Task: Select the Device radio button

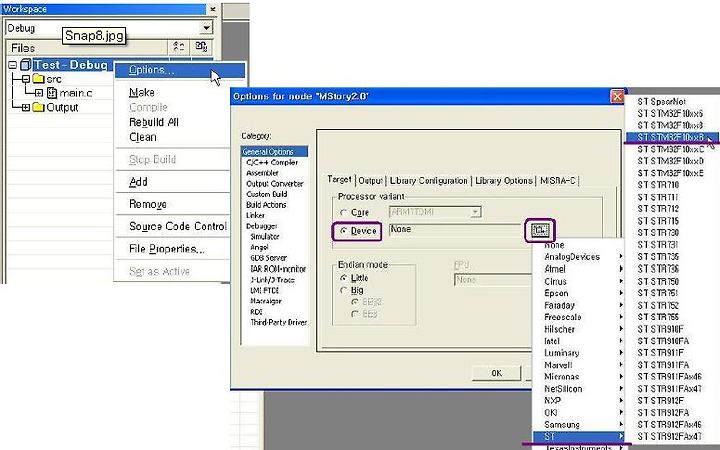Action: click(343, 231)
